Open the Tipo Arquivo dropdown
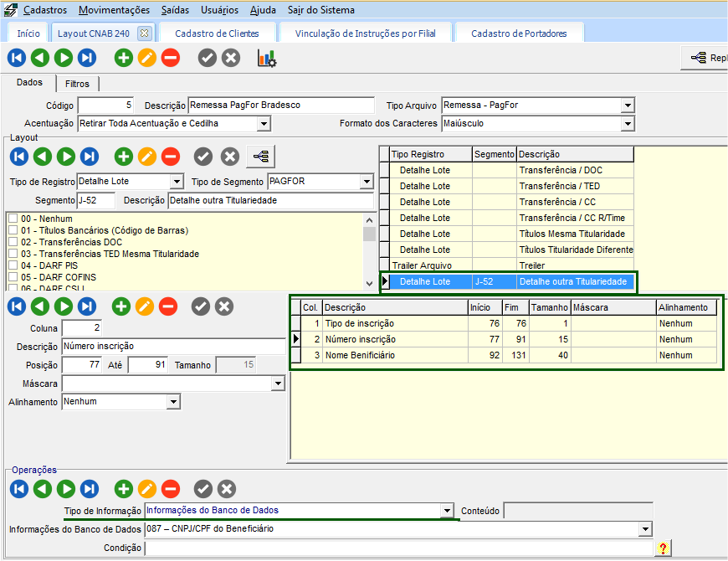728x561 pixels. (x=628, y=106)
